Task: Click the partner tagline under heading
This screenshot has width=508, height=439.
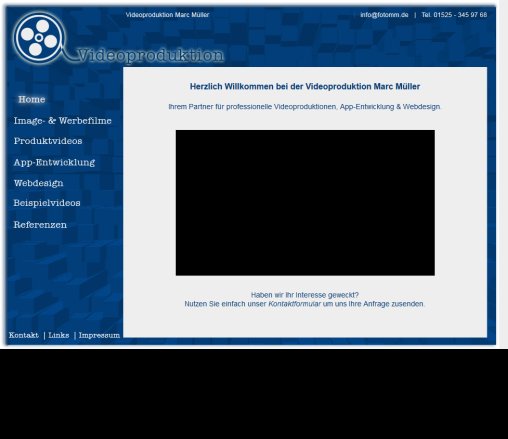Action: point(305,107)
